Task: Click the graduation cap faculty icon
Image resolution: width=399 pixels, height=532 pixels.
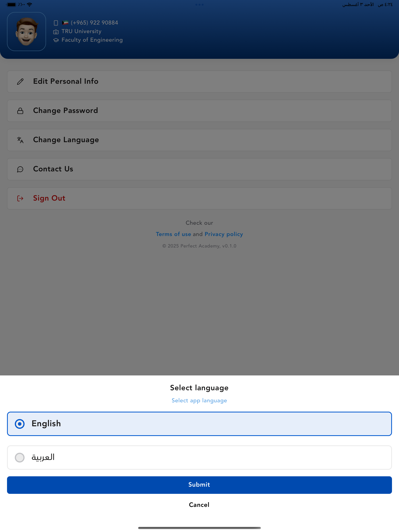Action: (x=56, y=40)
